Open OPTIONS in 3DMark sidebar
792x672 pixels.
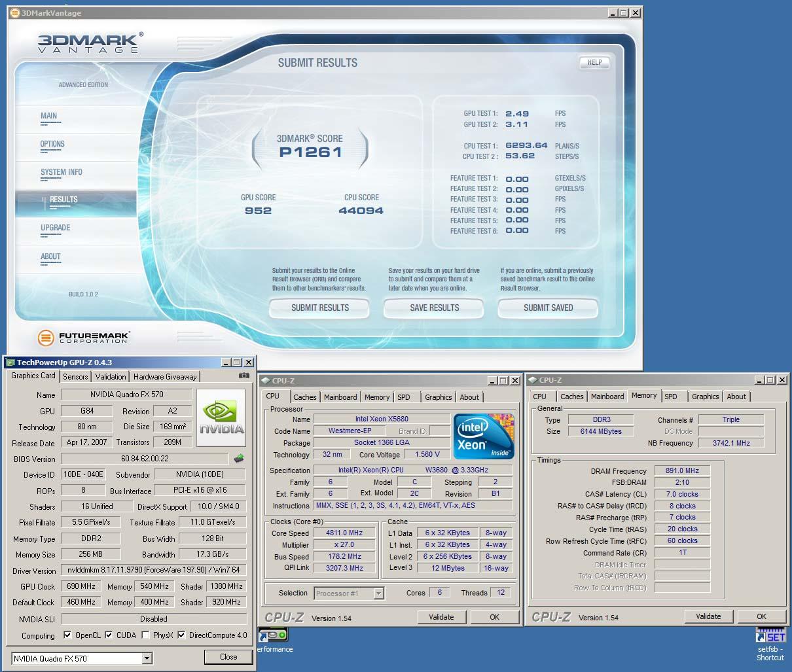click(x=52, y=144)
